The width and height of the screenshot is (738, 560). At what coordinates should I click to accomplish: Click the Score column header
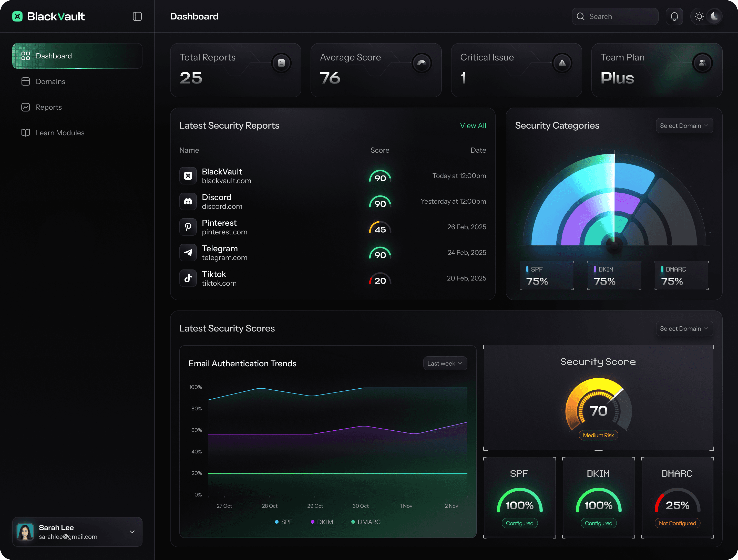(x=380, y=150)
